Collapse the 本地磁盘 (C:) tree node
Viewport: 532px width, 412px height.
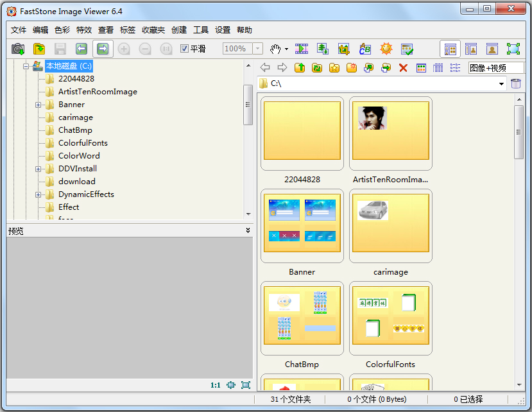(x=26, y=66)
